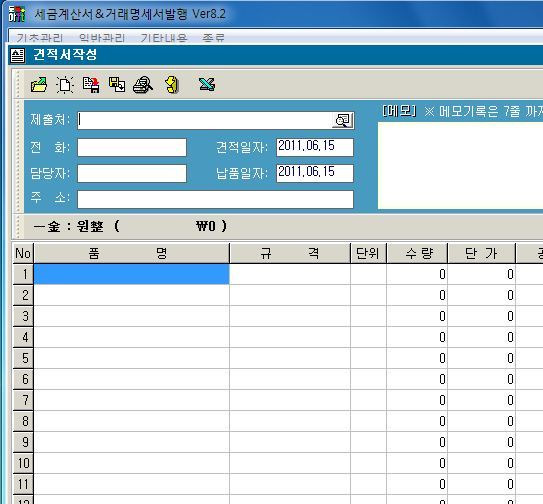543x504 pixels.
Task: Click the yellow exit door toolbar icon
Action: 172,85
